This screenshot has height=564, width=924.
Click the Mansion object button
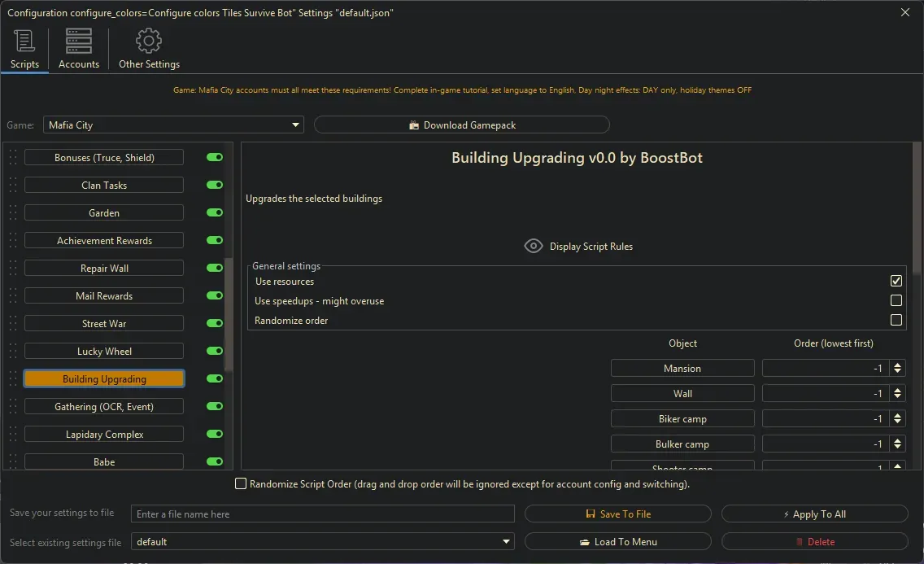pyautogui.click(x=682, y=368)
